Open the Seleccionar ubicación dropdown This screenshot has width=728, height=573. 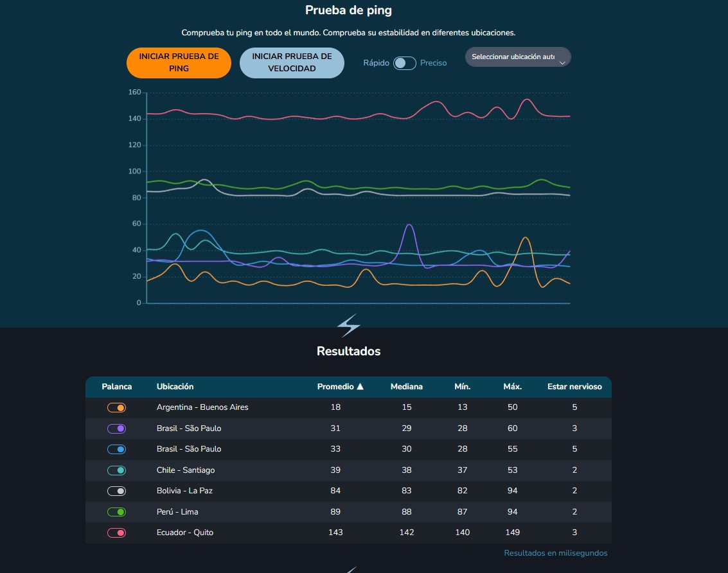(x=518, y=57)
